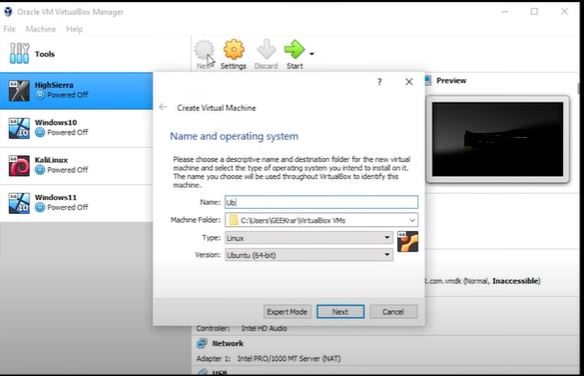The height and width of the screenshot is (376, 584).
Task: Click the VirtualBox app logo icon
Action: [x=8, y=12]
